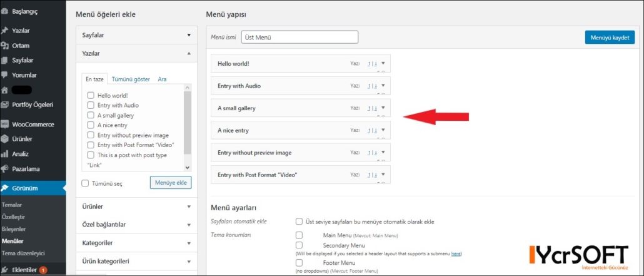Expand Entry with Audio menu item settings
The image size is (644, 276).
[383, 86]
